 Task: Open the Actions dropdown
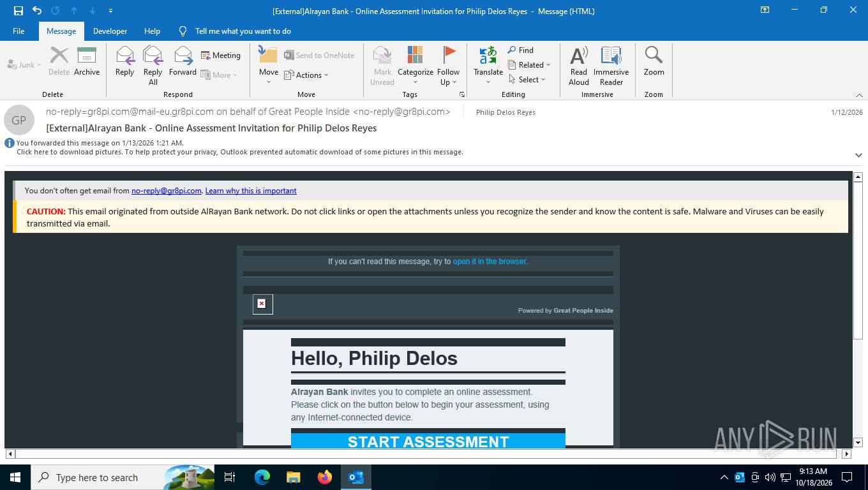click(306, 75)
